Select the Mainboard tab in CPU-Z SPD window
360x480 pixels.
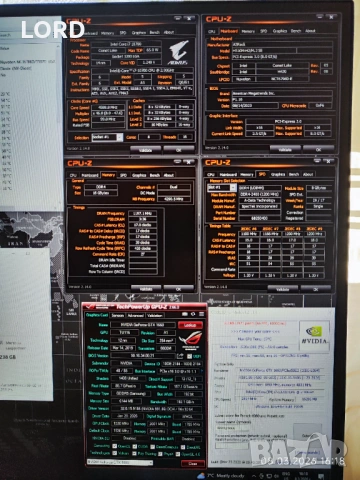[x=228, y=174]
